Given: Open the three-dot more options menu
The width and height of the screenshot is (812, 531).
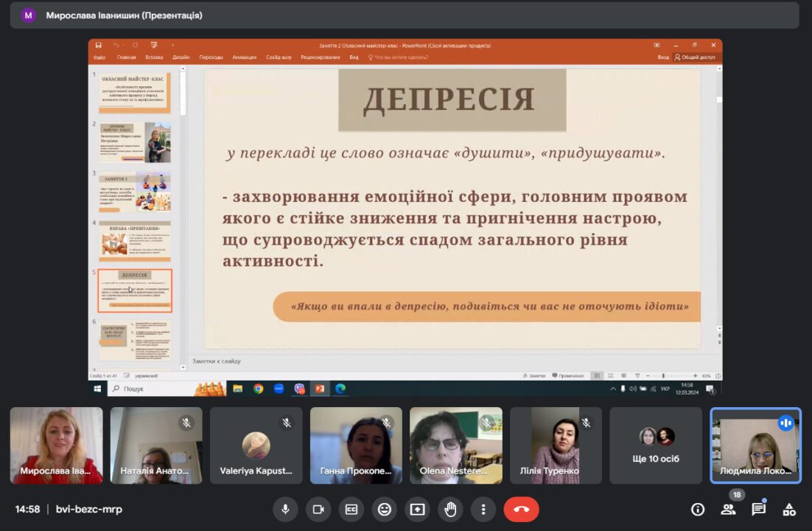Looking at the screenshot, I should pyautogui.click(x=483, y=509).
